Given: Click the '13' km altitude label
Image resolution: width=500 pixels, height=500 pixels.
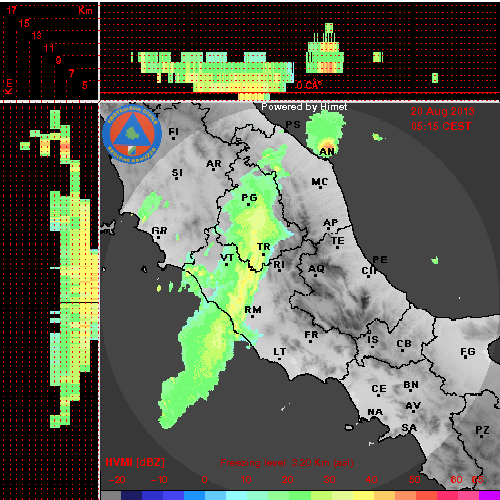Looking at the screenshot, I should [x=37, y=35].
